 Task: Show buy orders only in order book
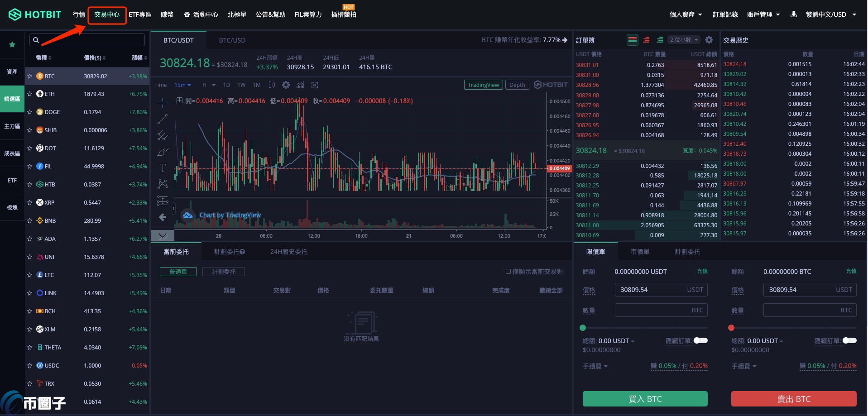(660, 40)
